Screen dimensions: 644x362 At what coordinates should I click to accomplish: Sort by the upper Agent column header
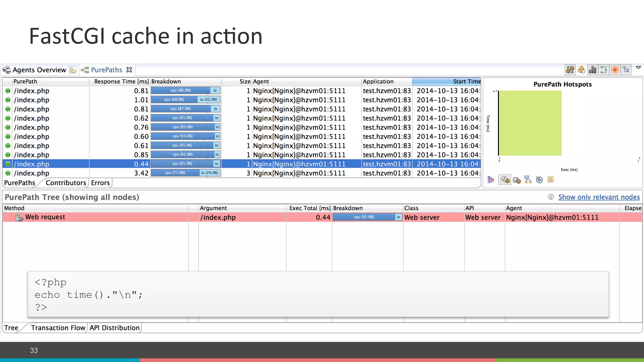click(x=307, y=81)
